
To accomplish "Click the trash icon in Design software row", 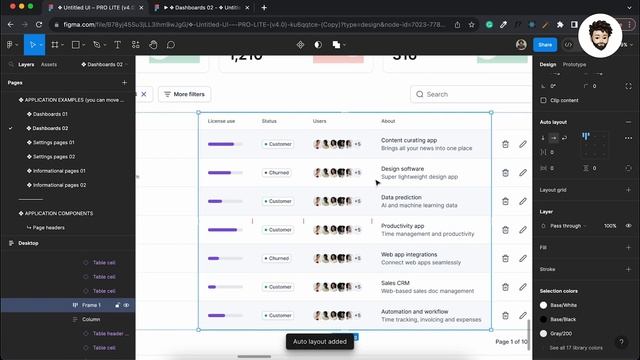I will pyautogui.click(x=505, y=173).
